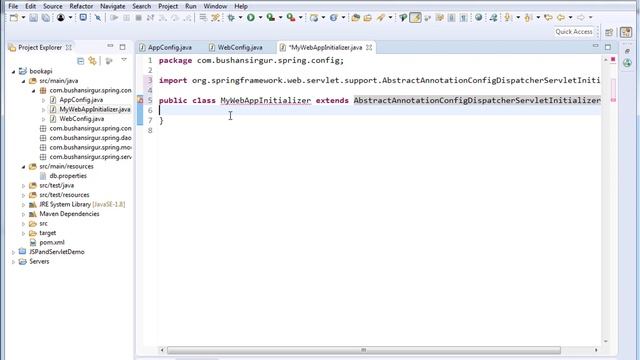Select the Java EE perspective icon
The image size is (640, 360).
click(626, 32)
